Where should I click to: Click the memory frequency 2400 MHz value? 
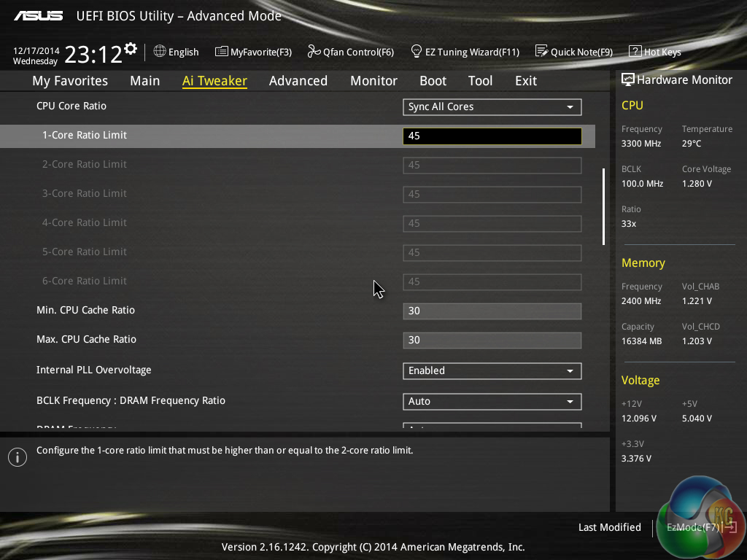[x=641, y=301]
